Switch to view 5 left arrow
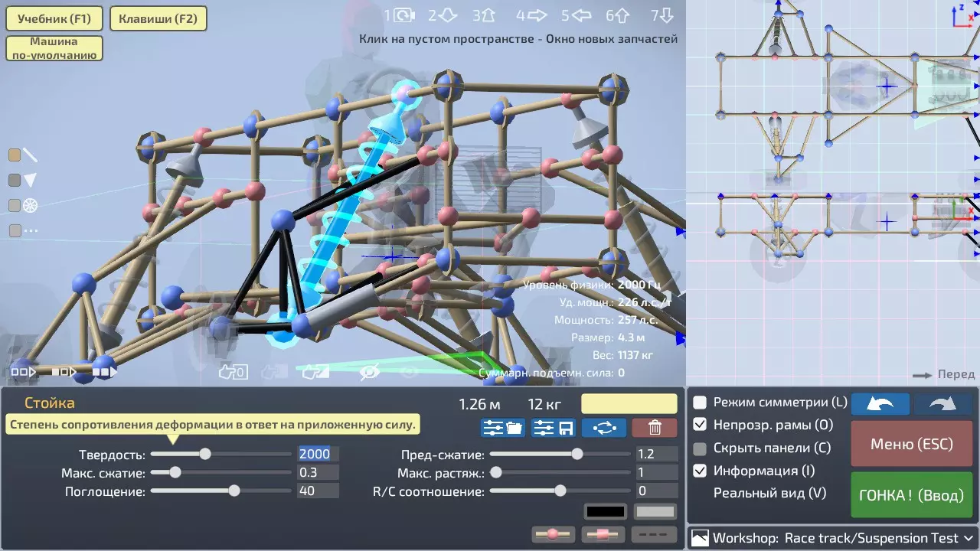The height and width of the screenshot is (551, 980). coord(577,15)
